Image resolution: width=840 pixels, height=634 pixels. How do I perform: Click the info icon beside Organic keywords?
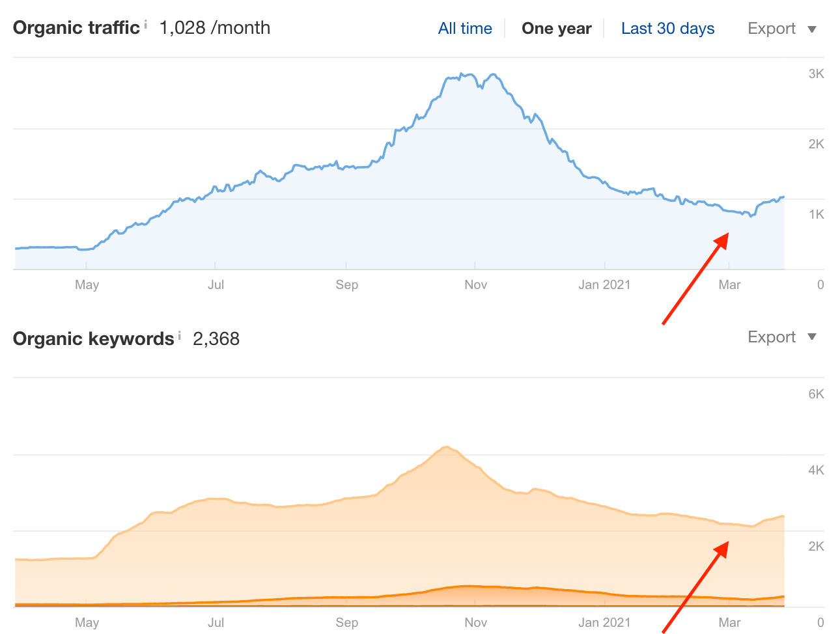[x=179, y=336]
